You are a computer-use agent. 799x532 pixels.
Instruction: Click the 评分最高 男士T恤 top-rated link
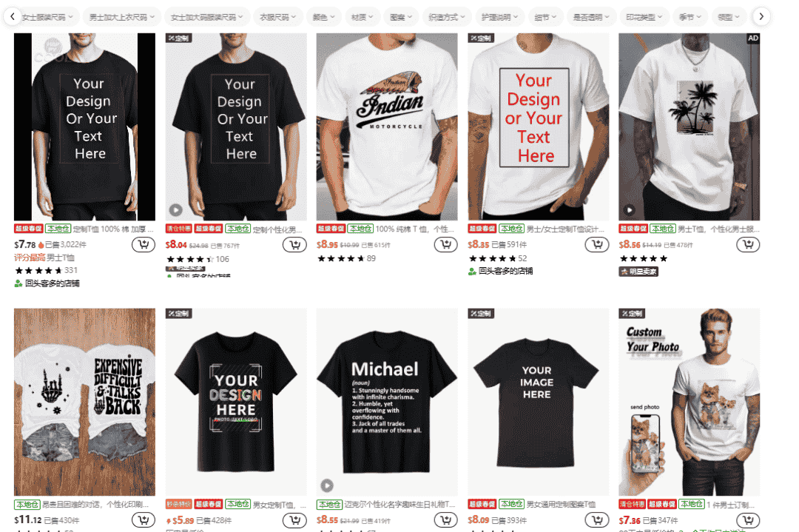tap(44, 257)
